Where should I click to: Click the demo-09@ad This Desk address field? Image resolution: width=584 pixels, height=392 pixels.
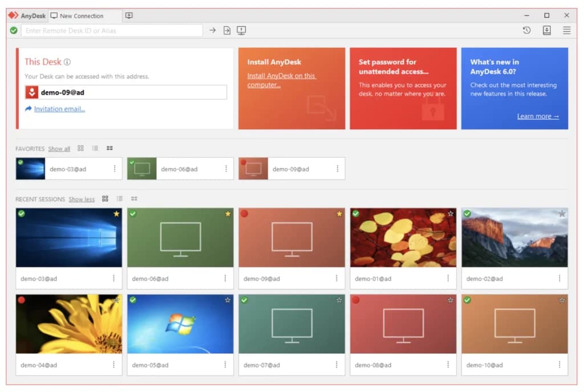tap(126, 92)
